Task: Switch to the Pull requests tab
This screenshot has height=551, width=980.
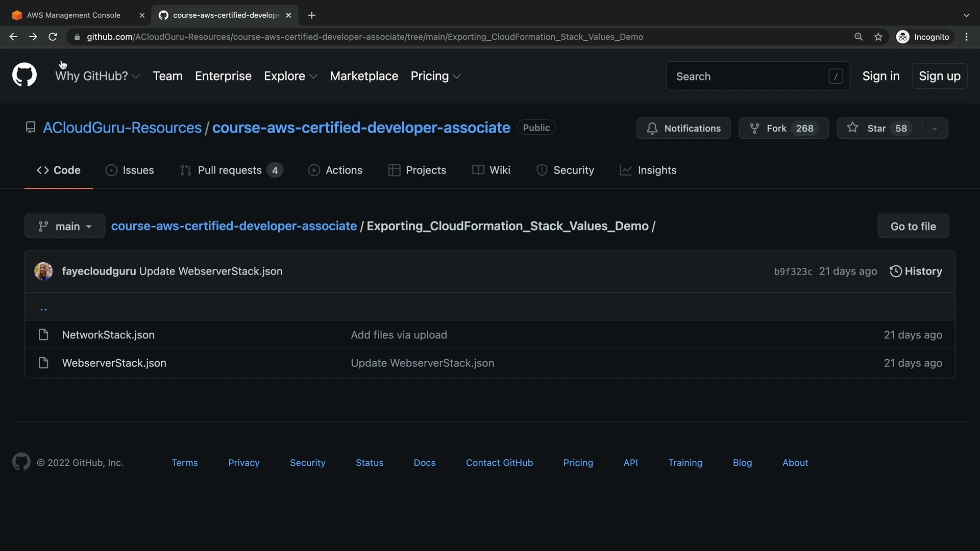Action: coord(231,170)
